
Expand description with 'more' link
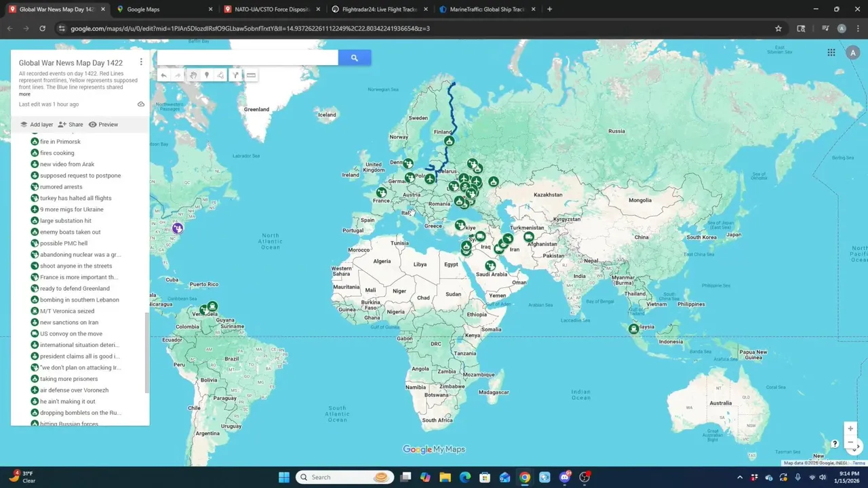(x=24, y=94)
